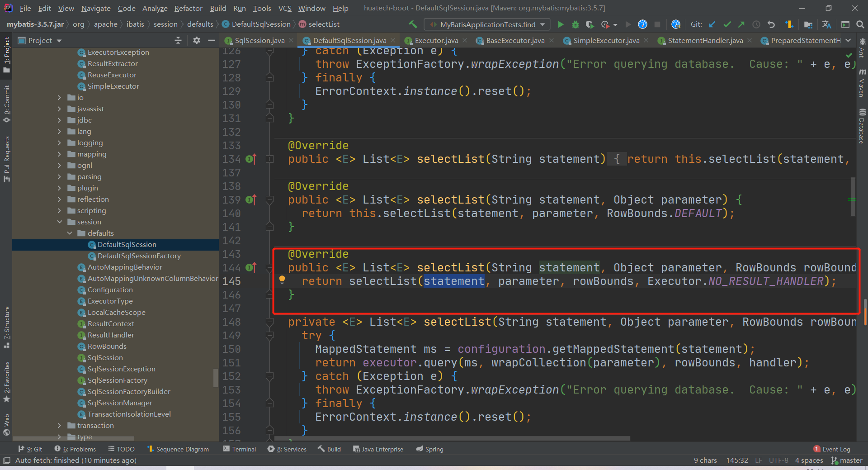Image resolution: width=868 pixels, height=470 pixels.
Task: Expand the jdbc package folder
Action: click(x=59, y=120)
